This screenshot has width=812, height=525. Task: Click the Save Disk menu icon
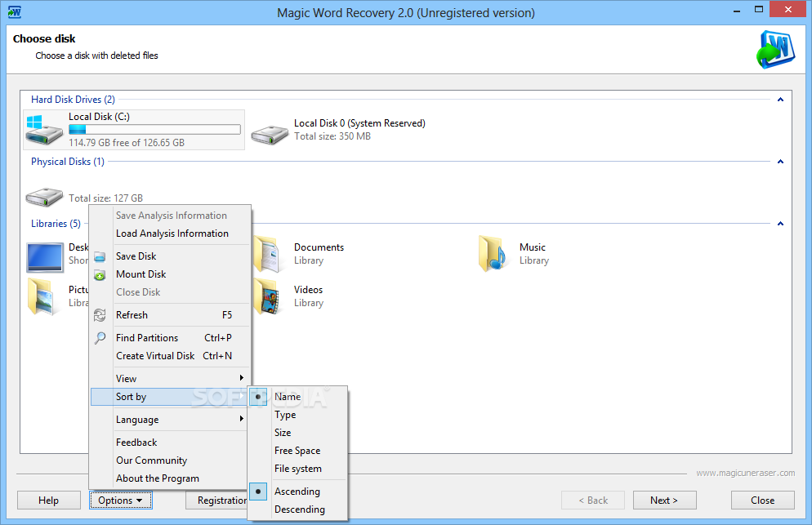click(100, 257)
